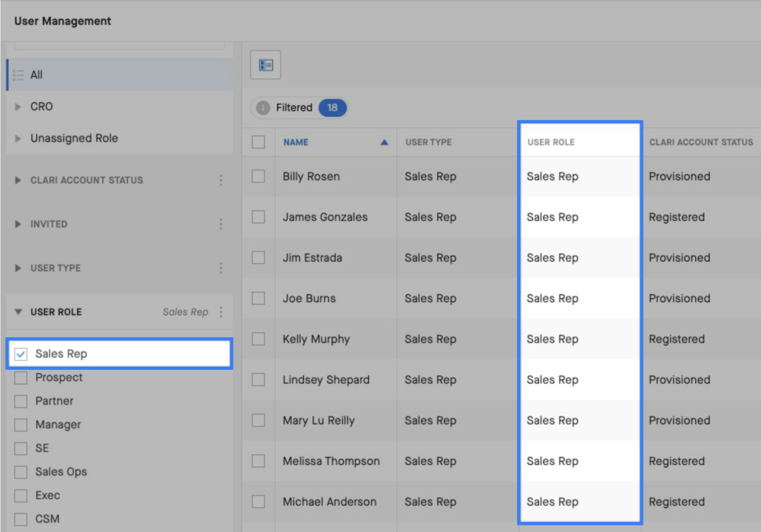Check the Exec role filter

[21, 496]
